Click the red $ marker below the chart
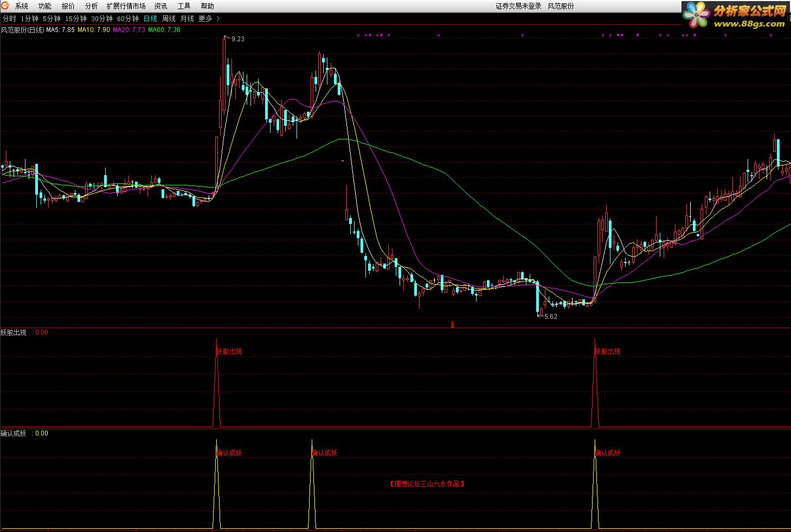The image size is (791, 532). 453,325
